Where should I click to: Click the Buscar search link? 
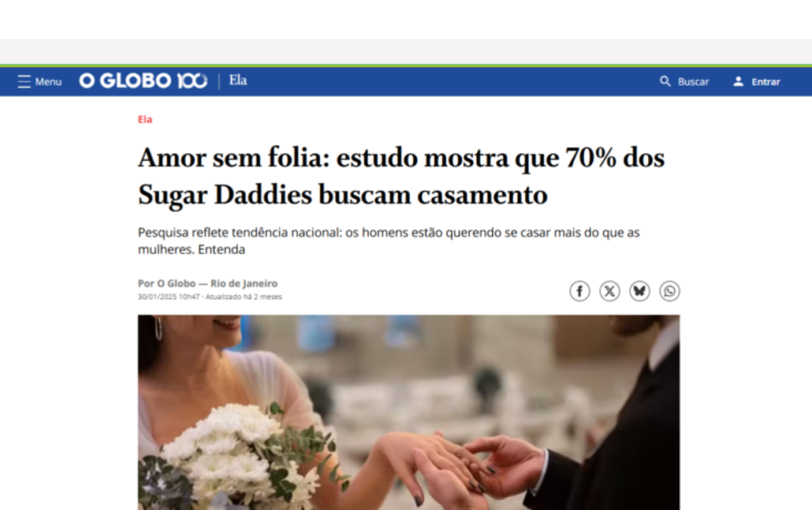(693, 82)
